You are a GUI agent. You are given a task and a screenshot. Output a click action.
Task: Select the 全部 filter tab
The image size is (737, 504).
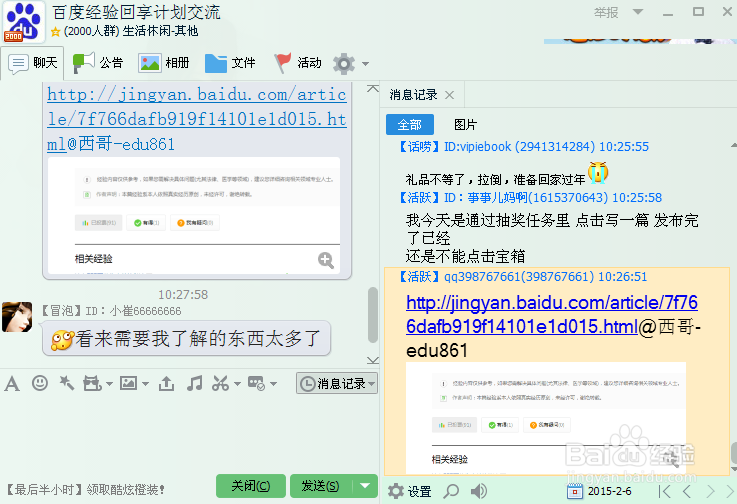(x=409, y=125)
